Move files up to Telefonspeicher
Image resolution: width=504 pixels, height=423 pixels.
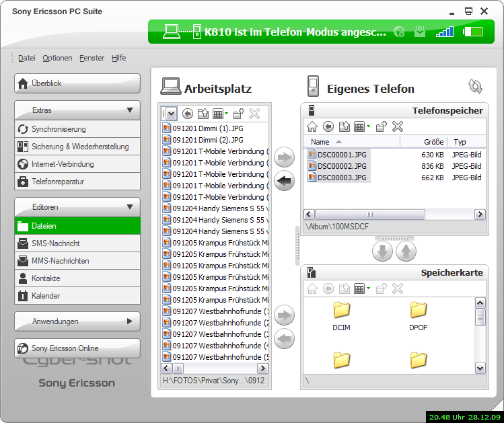(406, 251)
